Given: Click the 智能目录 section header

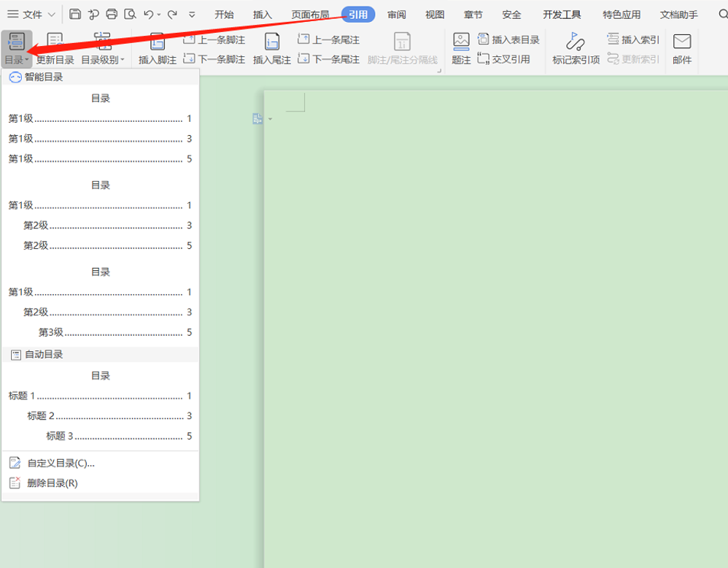Looking at the screenshot, I should [x=100, y=77].
